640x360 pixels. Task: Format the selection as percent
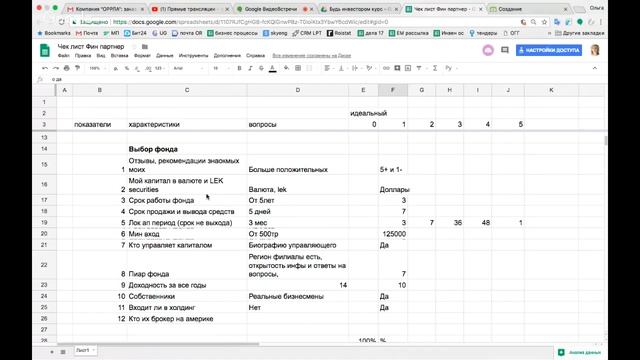(127, 68)
